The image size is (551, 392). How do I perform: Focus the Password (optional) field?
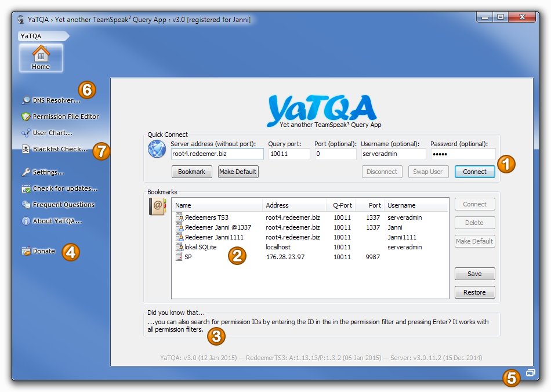pyautogui.click(x=463, y=154)
